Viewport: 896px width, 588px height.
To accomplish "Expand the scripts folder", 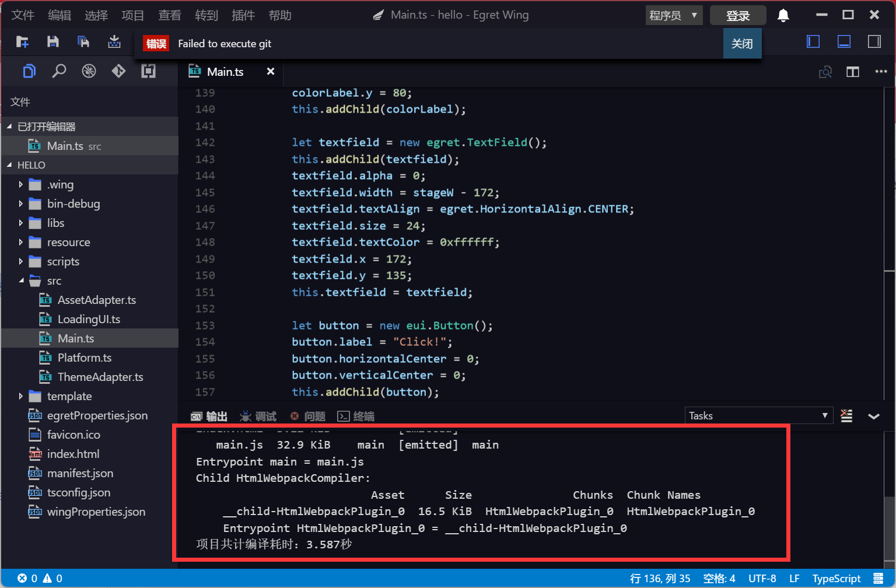I will coord(21,261).
